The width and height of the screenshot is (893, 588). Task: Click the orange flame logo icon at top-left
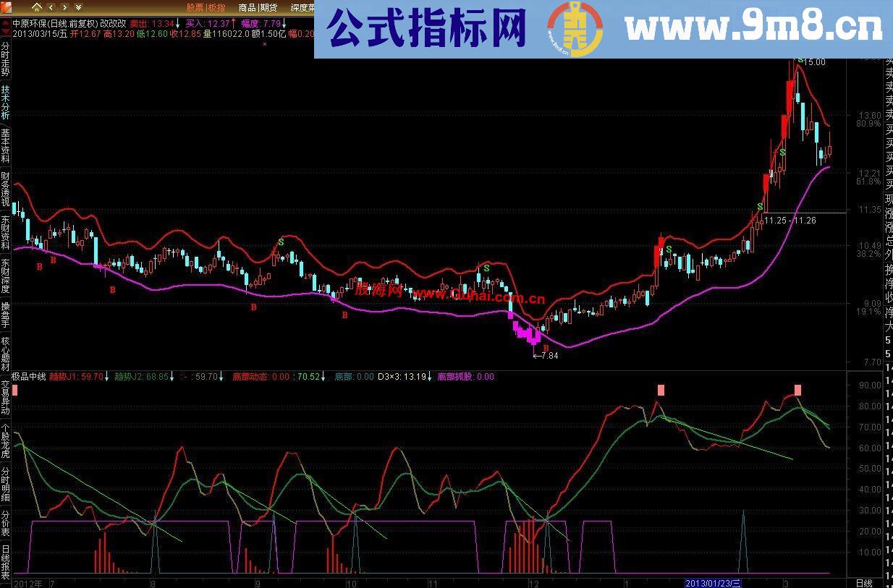[x=7, y=8]
